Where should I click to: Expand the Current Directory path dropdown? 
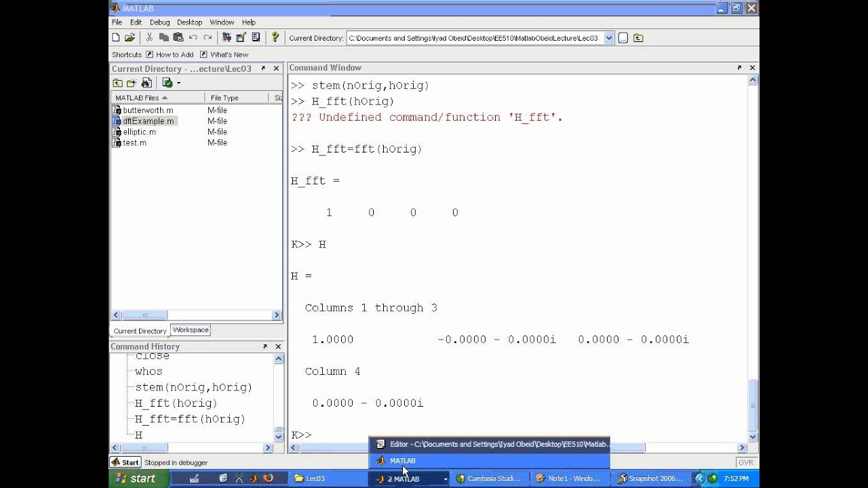click(609, 38)
